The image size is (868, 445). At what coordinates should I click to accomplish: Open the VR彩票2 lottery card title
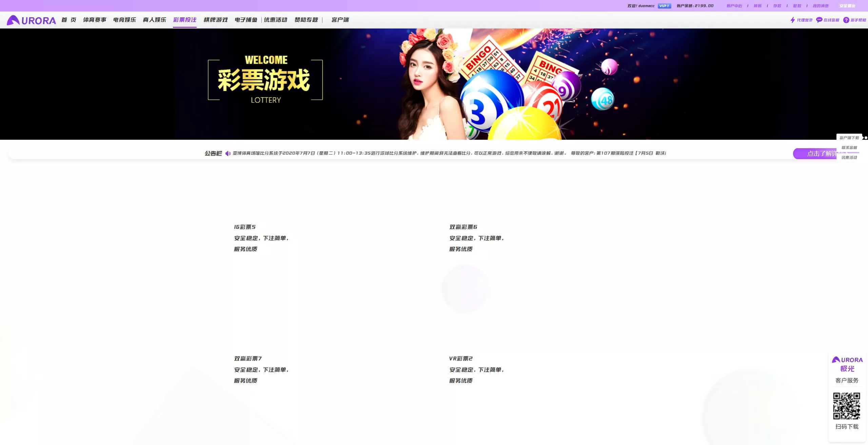(x=461, y=359)
